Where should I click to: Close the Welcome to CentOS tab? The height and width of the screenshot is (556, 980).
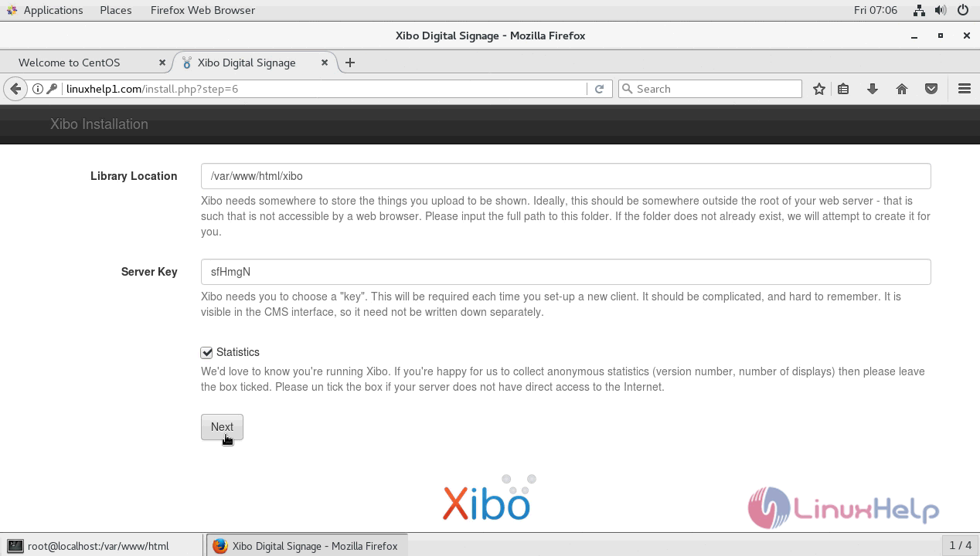pos(162,63)
